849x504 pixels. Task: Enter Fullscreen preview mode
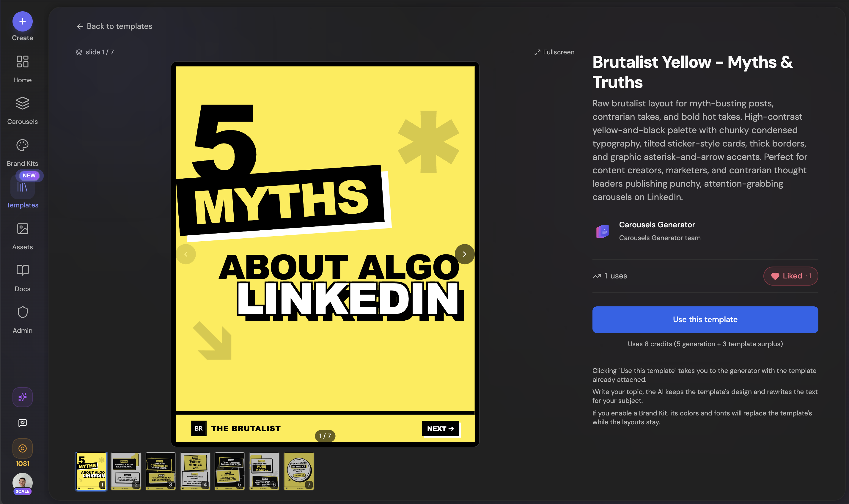tap(554, 52)
